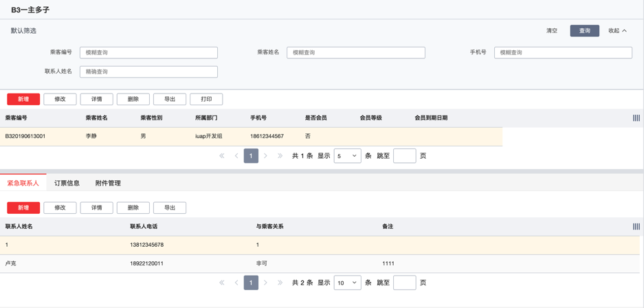Viewport: 644px width, 308px height.
Task: Switch to the 订票信息 tab
Action: click(x=67, y=183)
